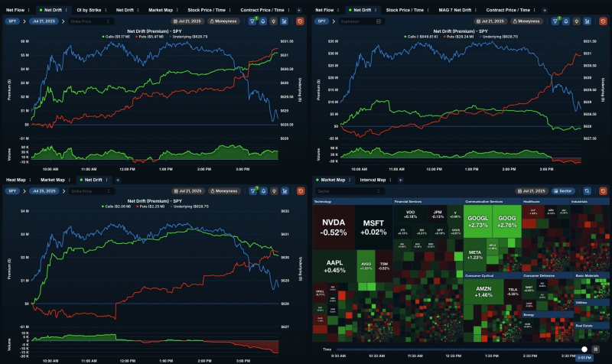Viewport: 612px width, 364px height.
Task: Add new tab in top-left panel
Action: 299,10
